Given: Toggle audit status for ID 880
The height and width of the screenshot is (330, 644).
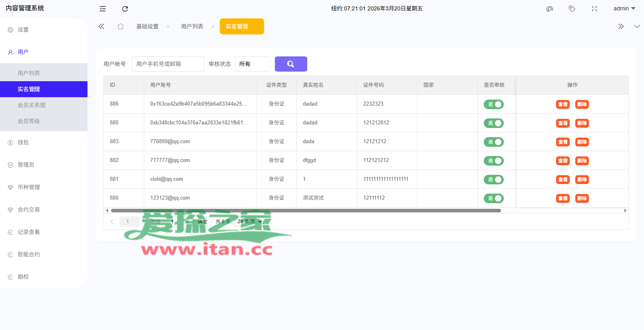Looking at the screenshot, I should [494, 198].
